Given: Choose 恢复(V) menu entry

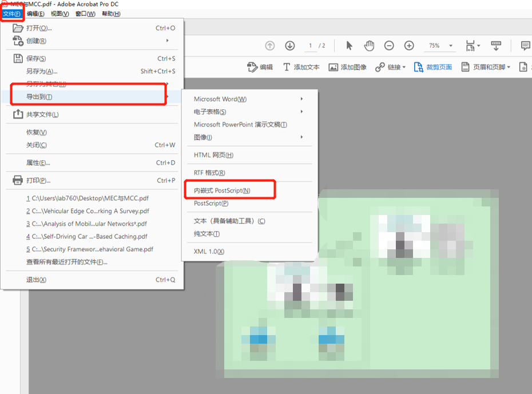Looking at the screenshot, I should click(92, 132).
